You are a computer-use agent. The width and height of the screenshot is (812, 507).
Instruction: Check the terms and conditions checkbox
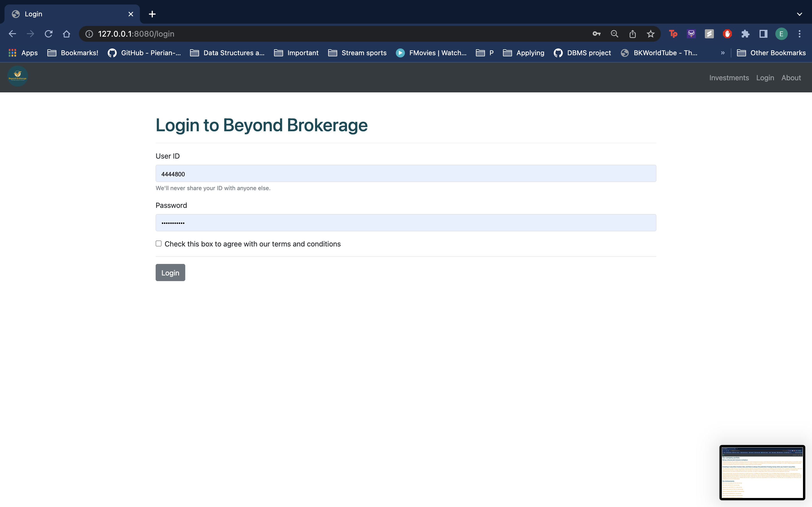tap(159, 243)
